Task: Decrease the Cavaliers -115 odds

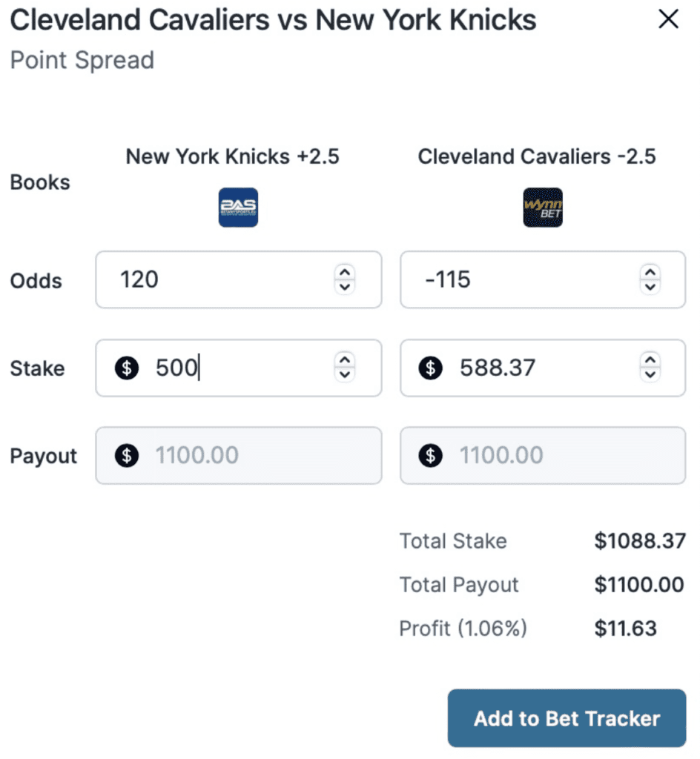Action: 650,287
